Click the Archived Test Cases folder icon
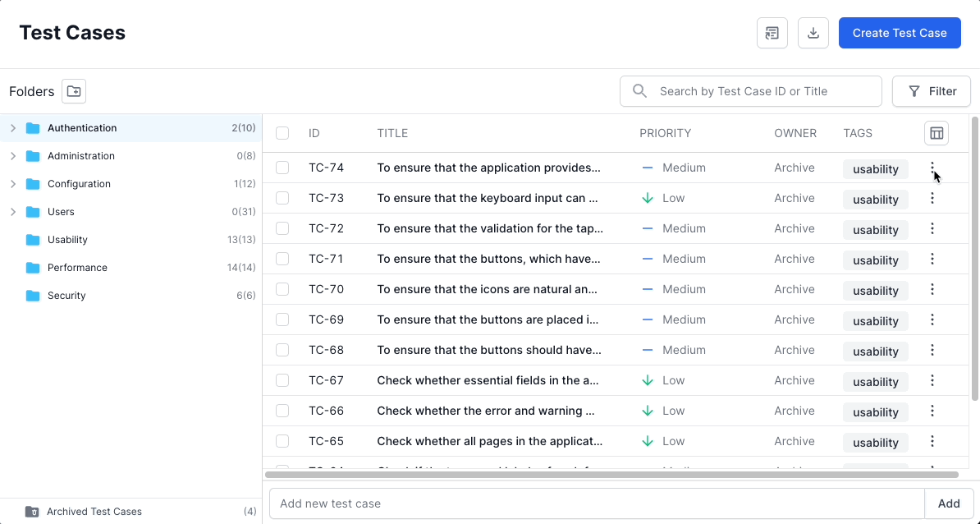Screen dimensions: 980x524 [32, 512]
